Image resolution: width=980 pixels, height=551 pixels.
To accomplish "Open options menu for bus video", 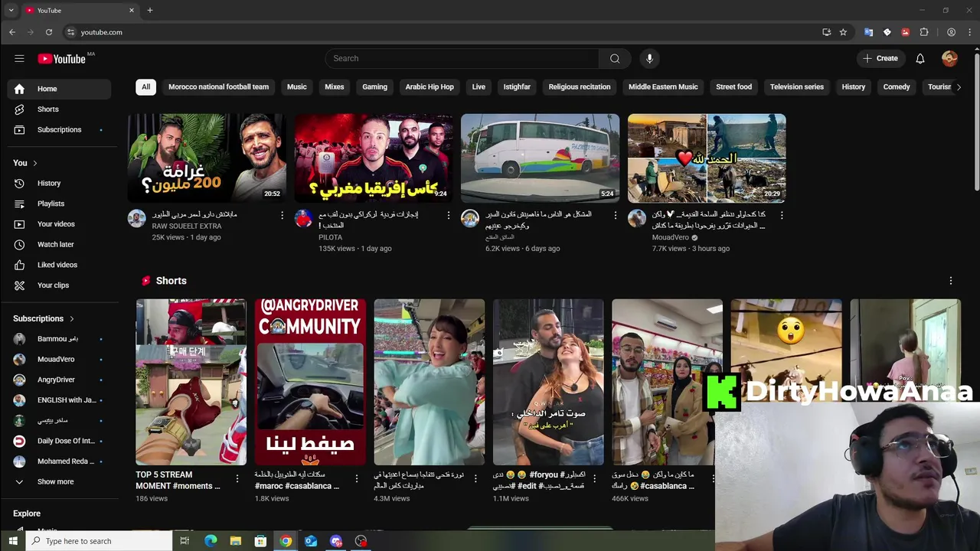I will tap(615, 215).
